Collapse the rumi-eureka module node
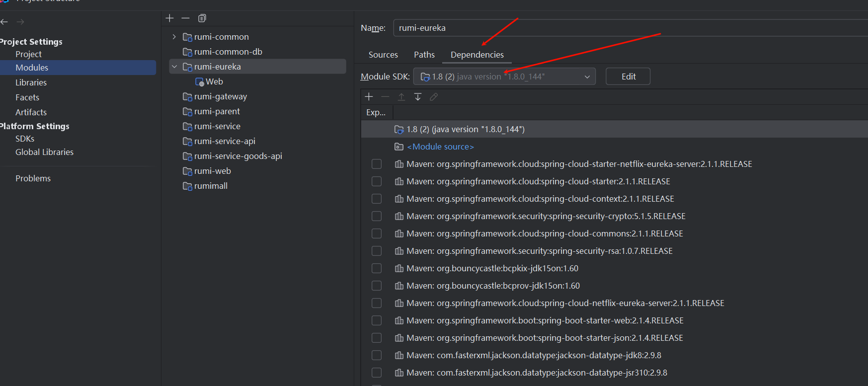Image resolution: width=868 pixels, height=386 pixels. tap(174, 67)
